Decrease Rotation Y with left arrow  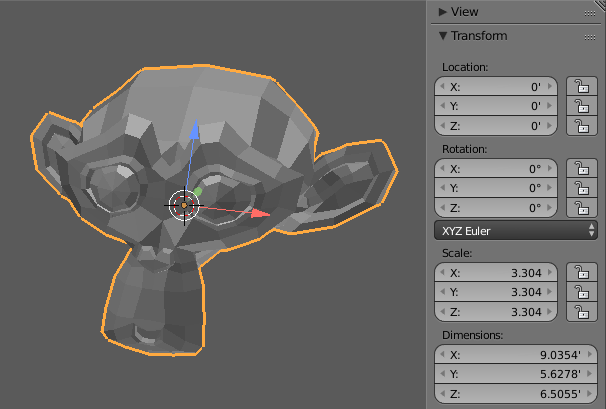443,188
